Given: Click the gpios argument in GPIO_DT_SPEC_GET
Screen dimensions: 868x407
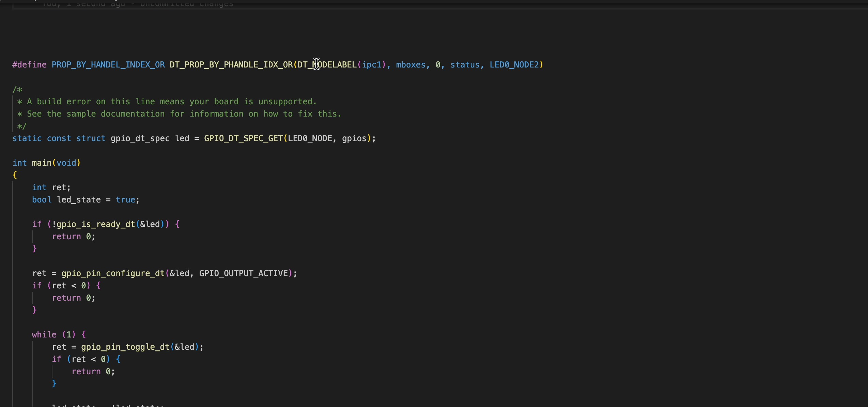Looking at the screenshot, I should (354, 138).
